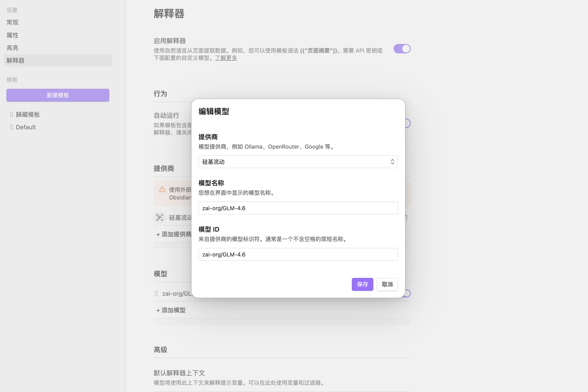Click the 硅基流动 provider icon
This screenshot has height=392, width=588.
click(160, 217)
